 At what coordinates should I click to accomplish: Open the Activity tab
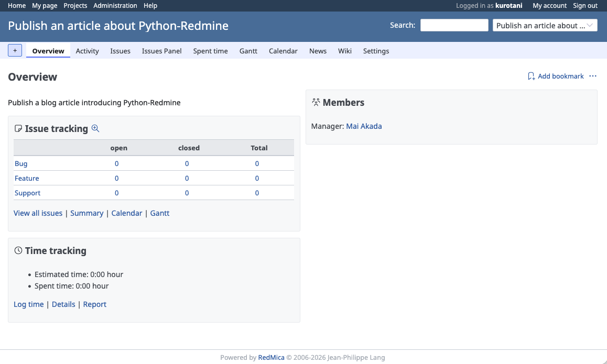(x=87, y=51)
